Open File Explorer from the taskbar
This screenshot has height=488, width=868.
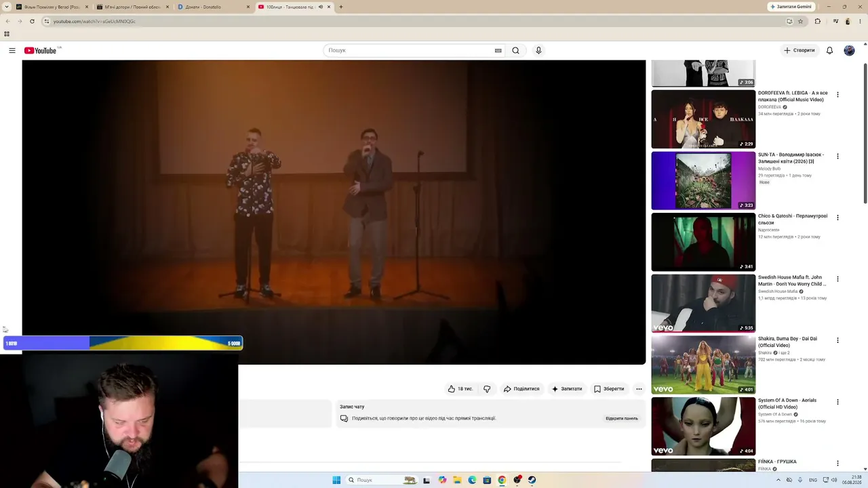[457, 480]
